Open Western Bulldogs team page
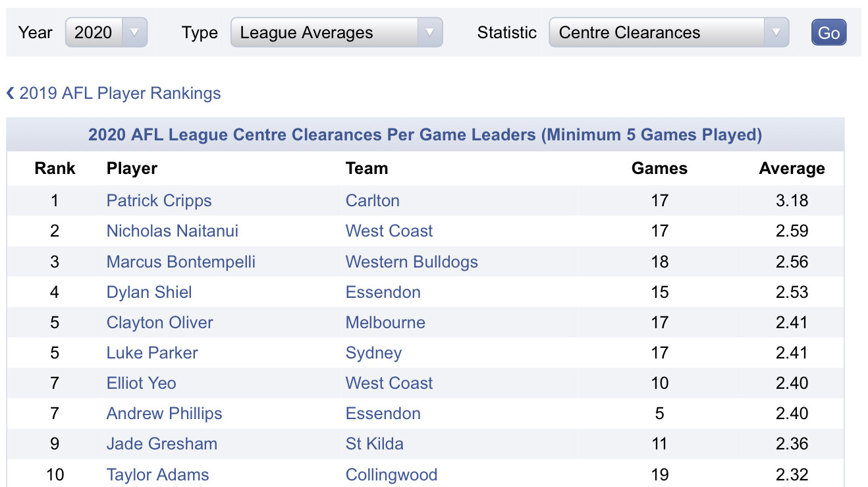Viewport: 868px width, 487px height. pos(412,262)
